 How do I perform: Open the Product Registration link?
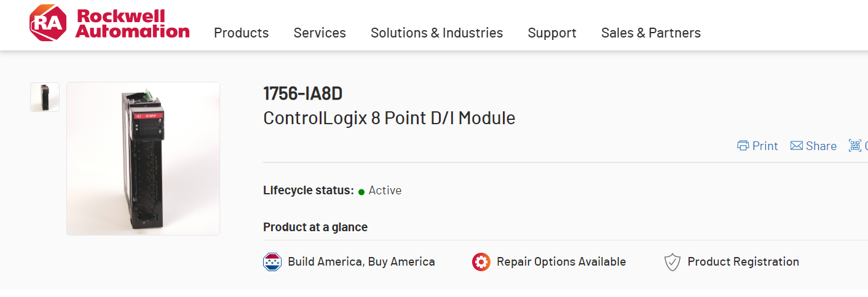[743, 262]
